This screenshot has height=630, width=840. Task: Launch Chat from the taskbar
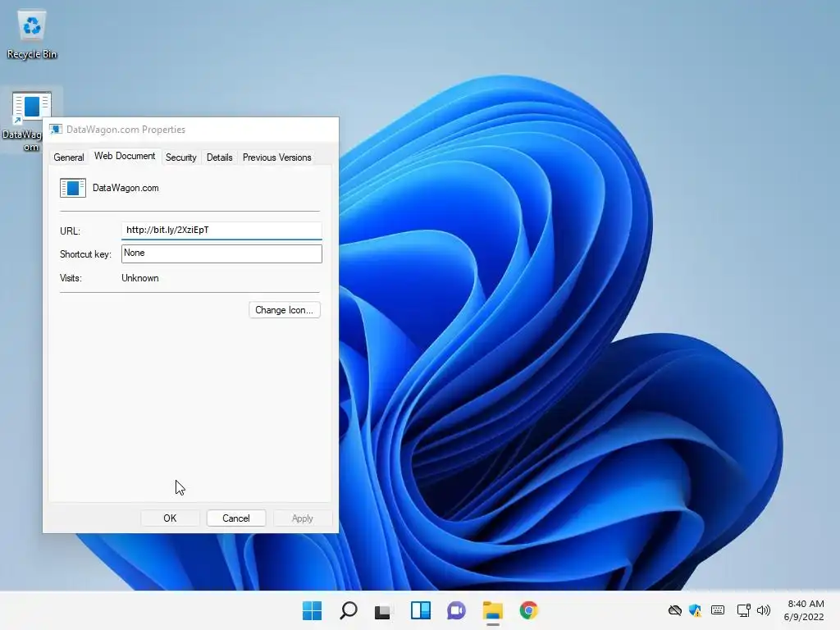[456, 610]
